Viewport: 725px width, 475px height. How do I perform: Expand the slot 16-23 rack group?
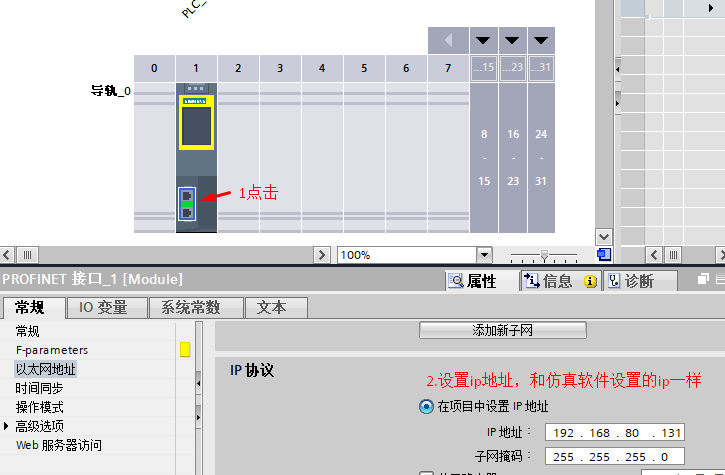(512, 41)
